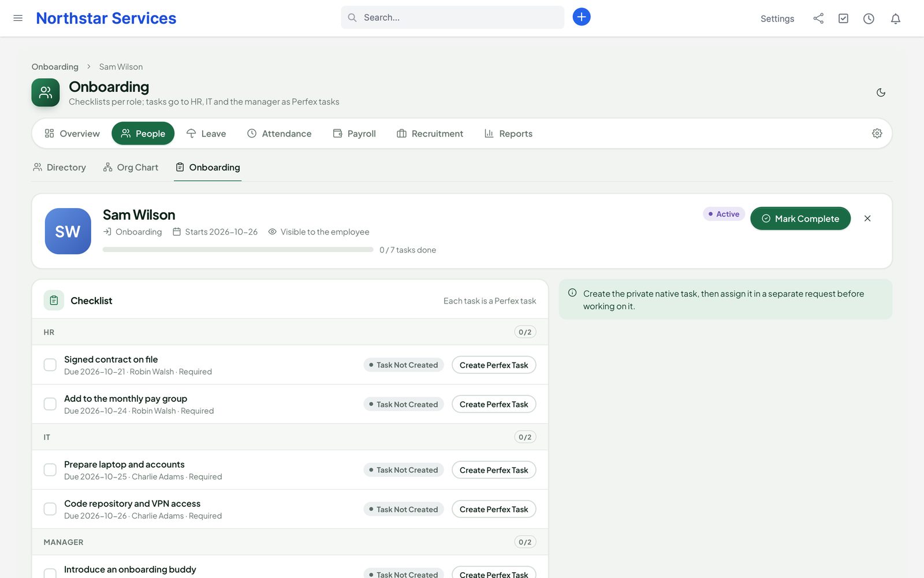Viewport: 924px width, 578px height.
Task: Click the green Onboarding module icon
Action: (46, 92)
